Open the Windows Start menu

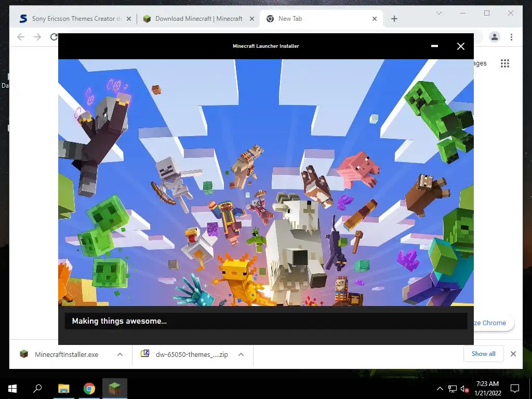coord(12,389)
